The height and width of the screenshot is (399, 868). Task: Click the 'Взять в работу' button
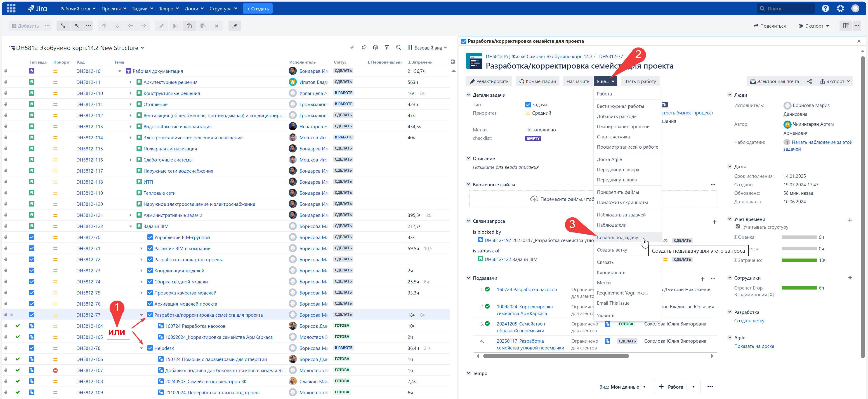[640, 81]
